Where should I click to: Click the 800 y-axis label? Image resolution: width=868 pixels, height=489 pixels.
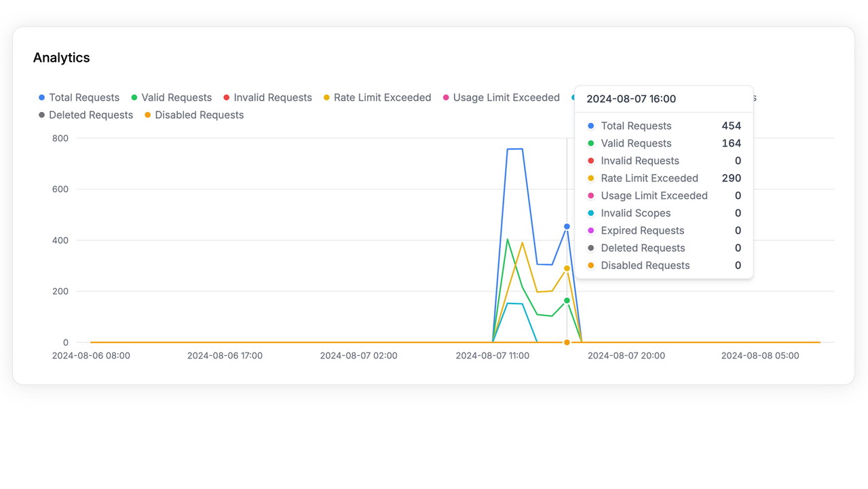tap(60, 139)
